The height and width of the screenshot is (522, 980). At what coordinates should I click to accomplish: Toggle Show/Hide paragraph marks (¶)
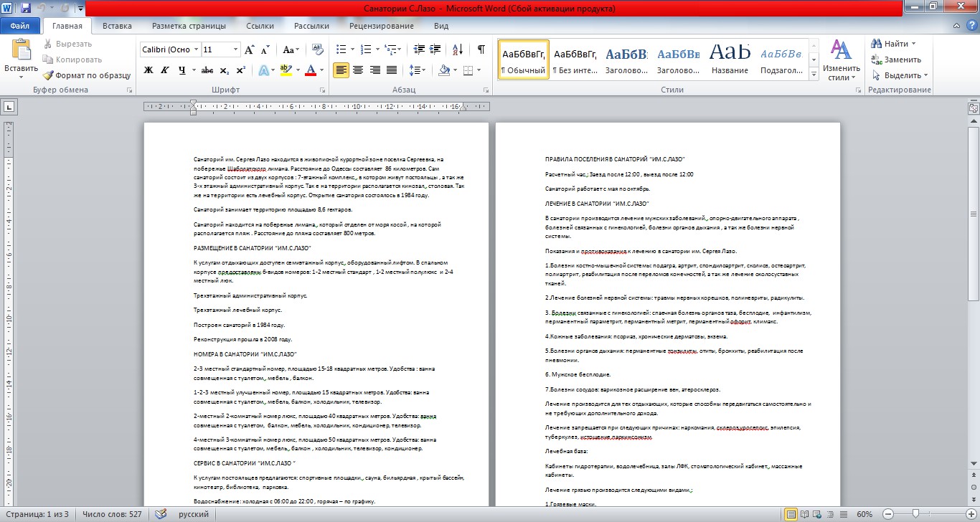[x=481, y=49]
